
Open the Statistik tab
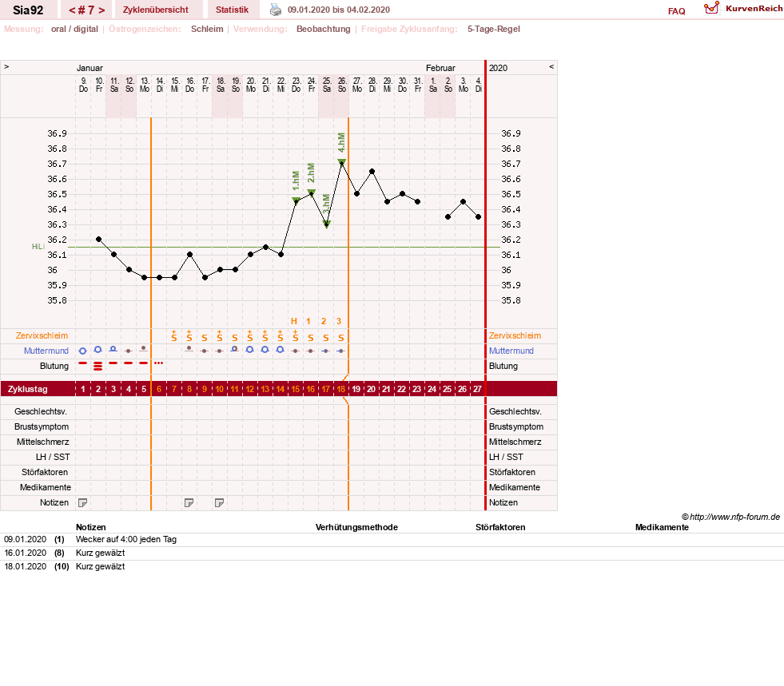pyautogui.click(x=232, y=10)
